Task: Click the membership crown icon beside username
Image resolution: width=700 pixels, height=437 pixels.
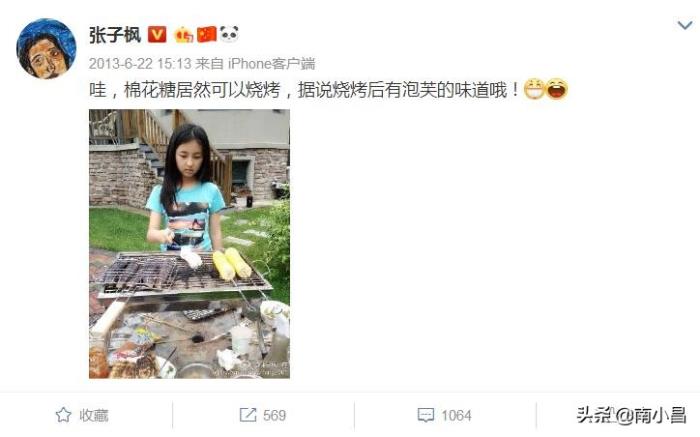Action: point(183,34)
